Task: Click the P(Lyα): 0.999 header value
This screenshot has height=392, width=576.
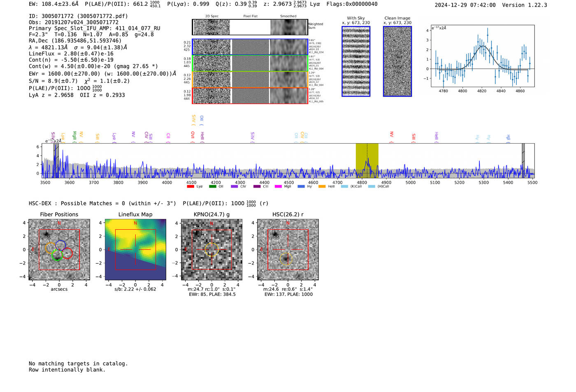Action: tap(188, 4)
